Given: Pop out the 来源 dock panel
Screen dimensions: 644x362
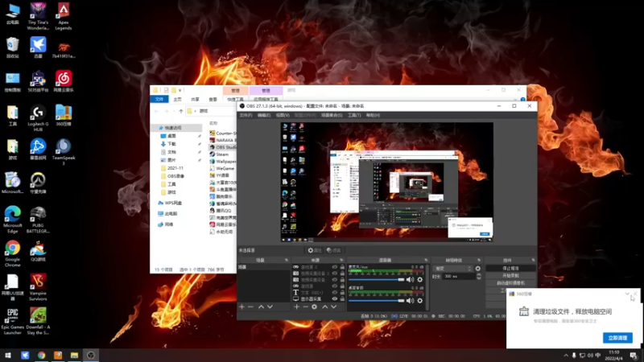Looking at the screenshot, I should 341,260.
